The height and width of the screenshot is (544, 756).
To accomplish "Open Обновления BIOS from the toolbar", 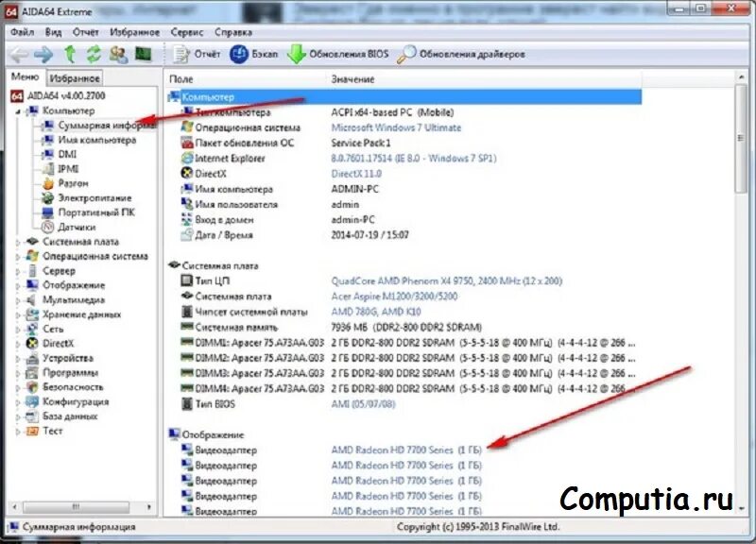I will point(338,55).
